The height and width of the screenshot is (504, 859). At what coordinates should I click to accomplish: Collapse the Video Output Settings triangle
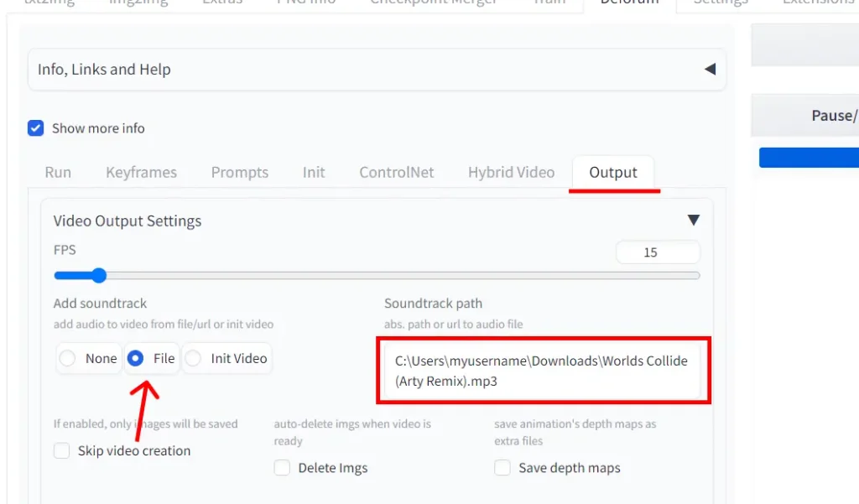point(693,221)
